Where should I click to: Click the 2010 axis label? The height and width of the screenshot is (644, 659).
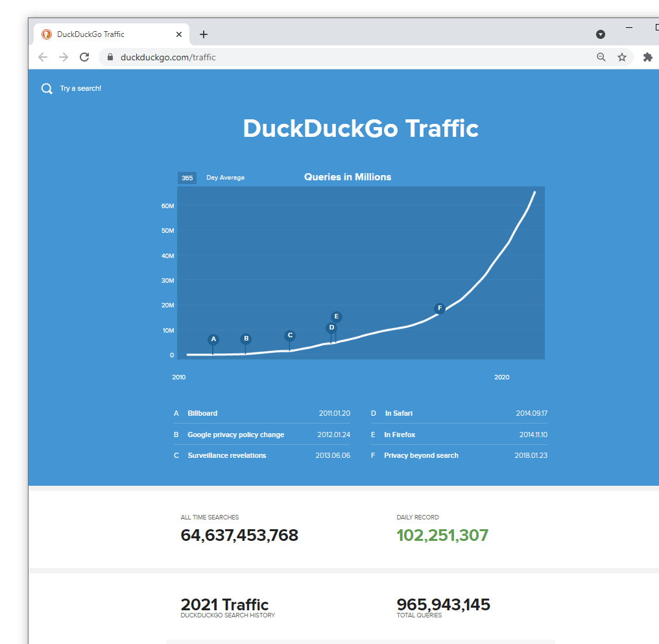178,377
